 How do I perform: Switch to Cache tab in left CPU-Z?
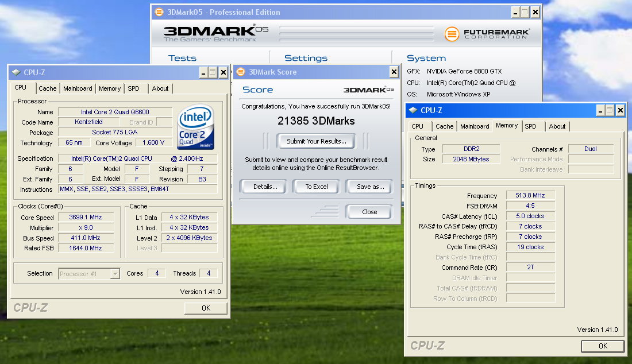(48, 88)
